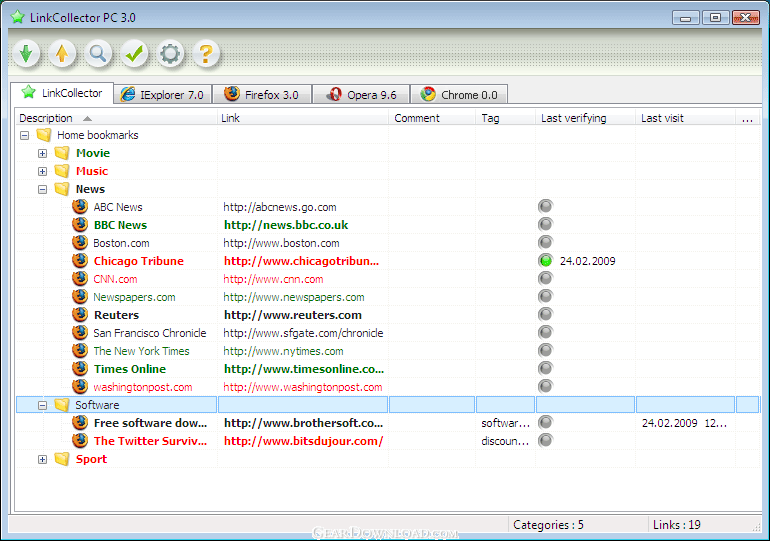This screenshot has width=770, height=541.
Task: Click the yellow up arrow export icon
Action: (x=62, y=54)
